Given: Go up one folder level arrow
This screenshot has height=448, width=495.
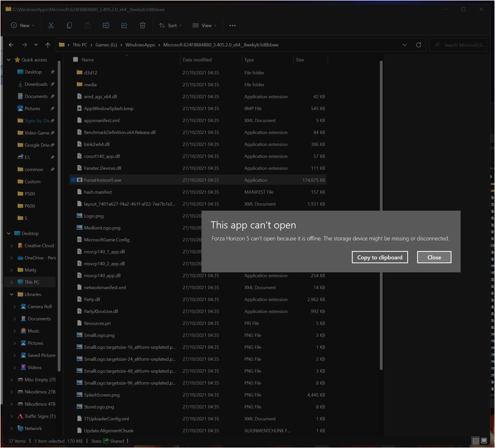Looking at the screenshot, I should click(48, 45).
